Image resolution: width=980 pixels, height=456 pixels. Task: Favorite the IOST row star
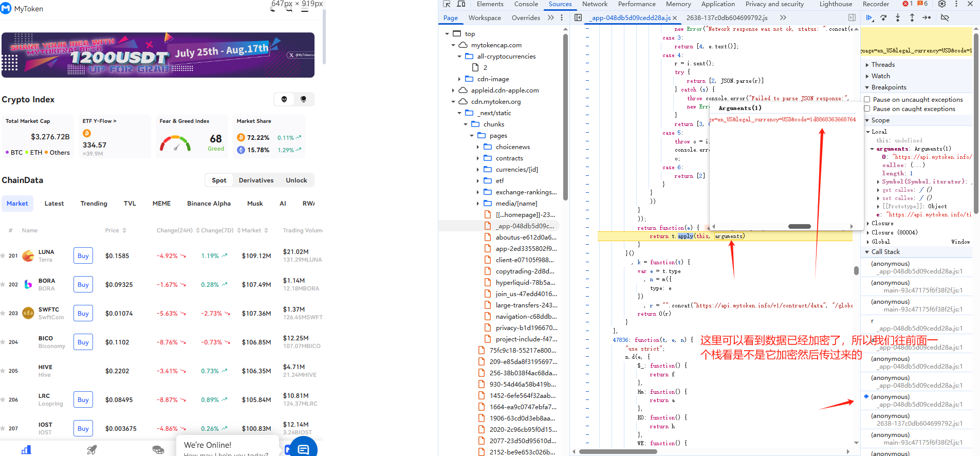(x=3, y=428)
